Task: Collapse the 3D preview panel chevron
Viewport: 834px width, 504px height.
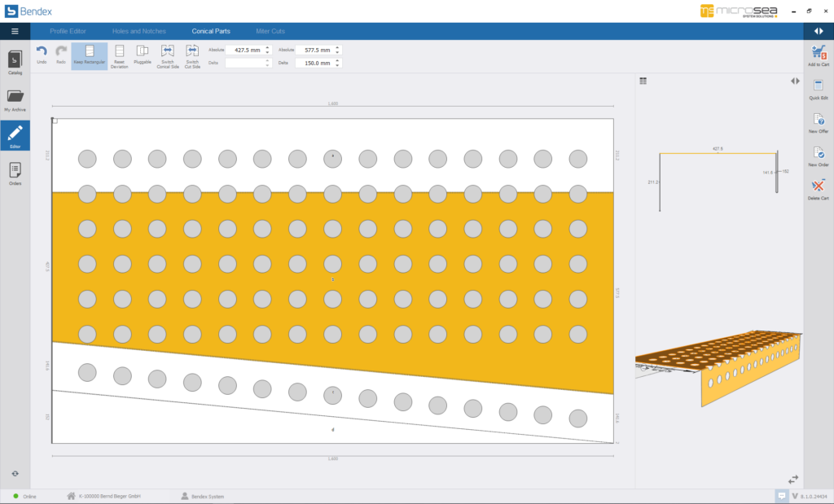Action: tap(796, 81)
